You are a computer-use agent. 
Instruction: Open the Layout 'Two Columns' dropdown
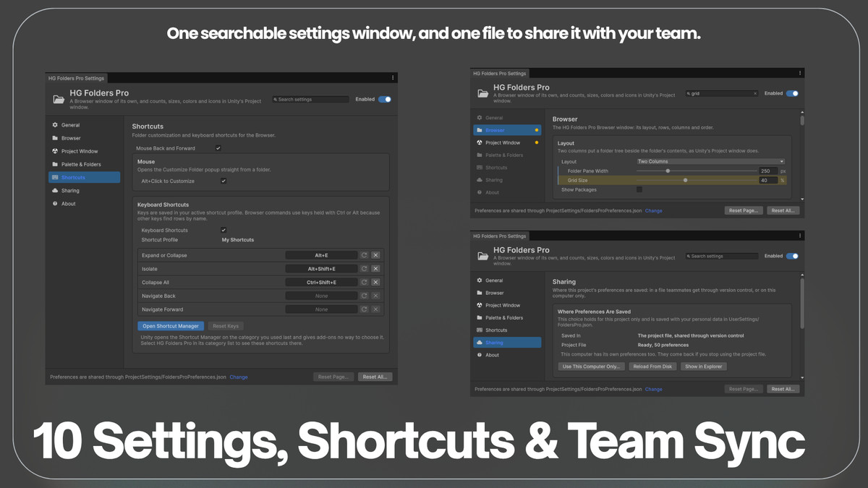[x=710, y=161]
